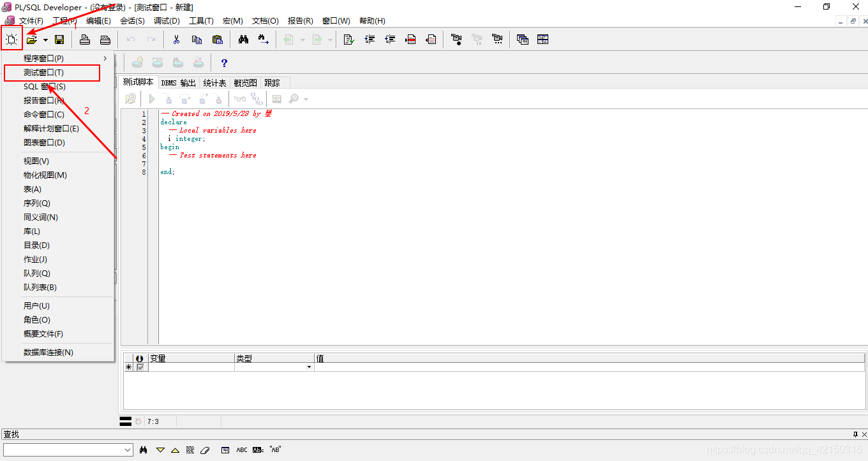Choose 作业(J) menu item
The height and width of the screenshot is (461, 868).
click(x=59, y=260)
